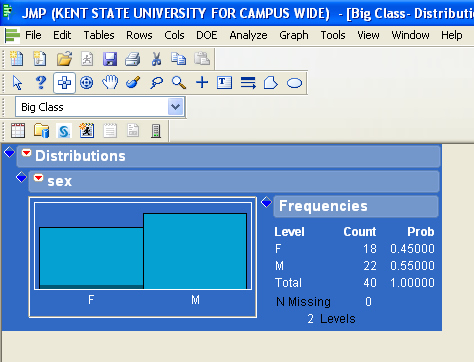Viewport: 474px width, 362px height.
Task: Select the brush tool
Action: (x=133, y=82)
